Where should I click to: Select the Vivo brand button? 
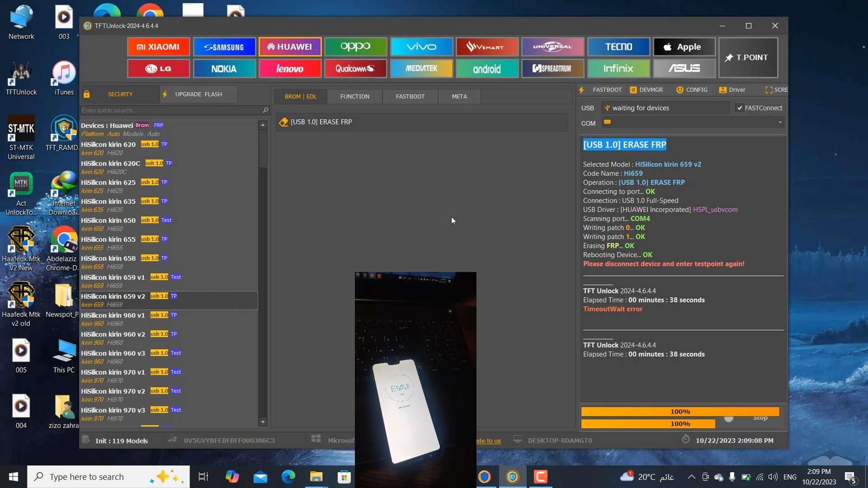(x=422, y=47)
